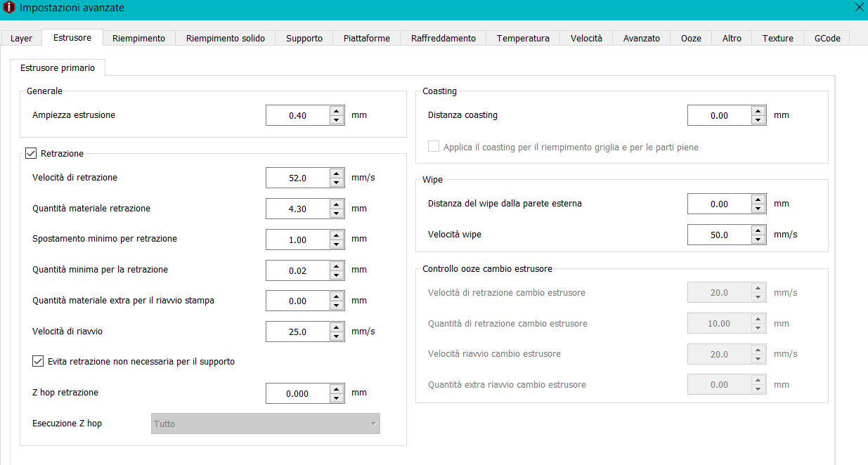Increase Quantità materiale retrazione value
868x465 pixels.
337,204
